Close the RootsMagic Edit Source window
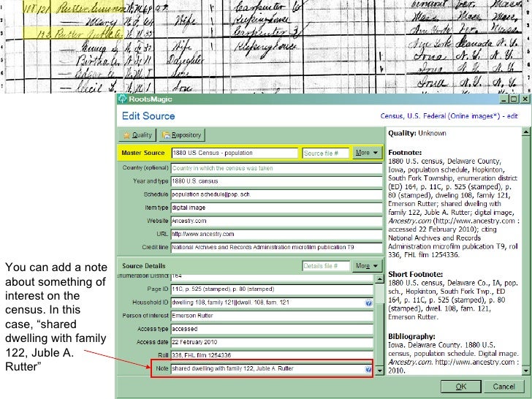 (525, 99)
